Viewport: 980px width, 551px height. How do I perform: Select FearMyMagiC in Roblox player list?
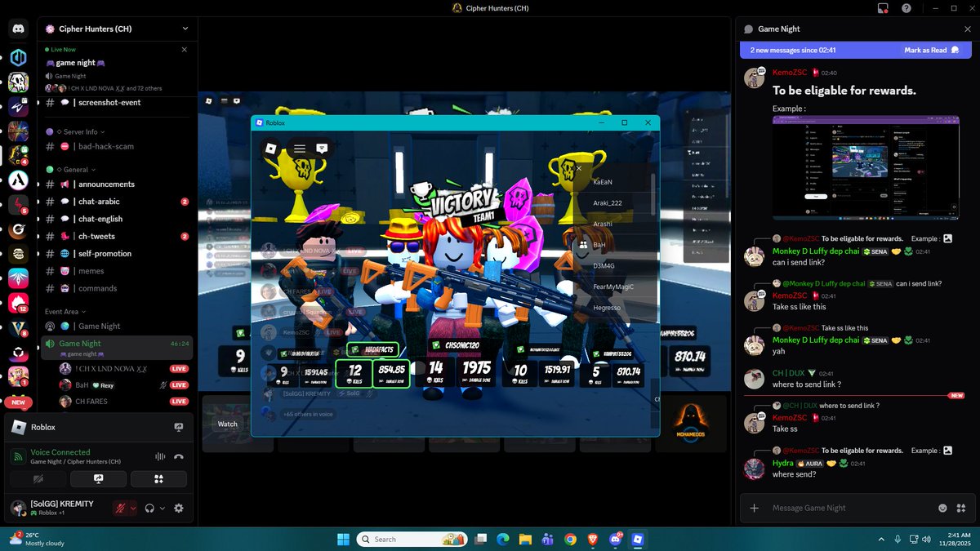pyautogui.click(x=614, y=287)
